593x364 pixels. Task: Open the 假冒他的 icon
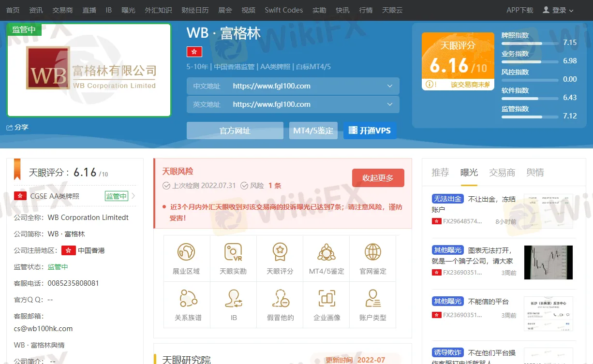click(281, 298)
